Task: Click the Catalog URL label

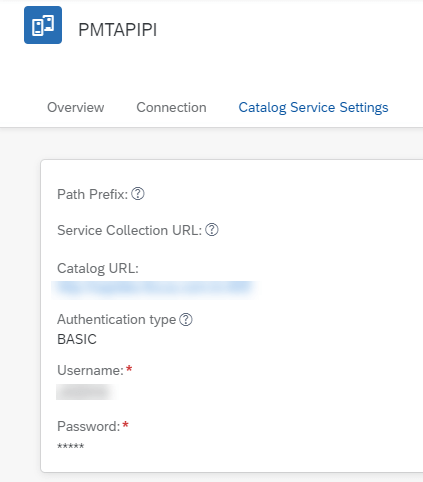Action: 98,268
